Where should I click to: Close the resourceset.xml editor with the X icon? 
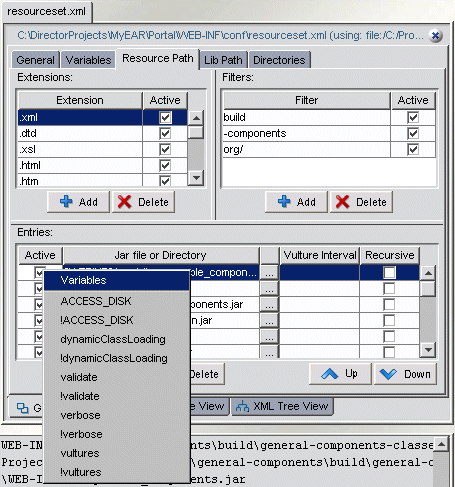pyautogui.click(x=435, y=35)
